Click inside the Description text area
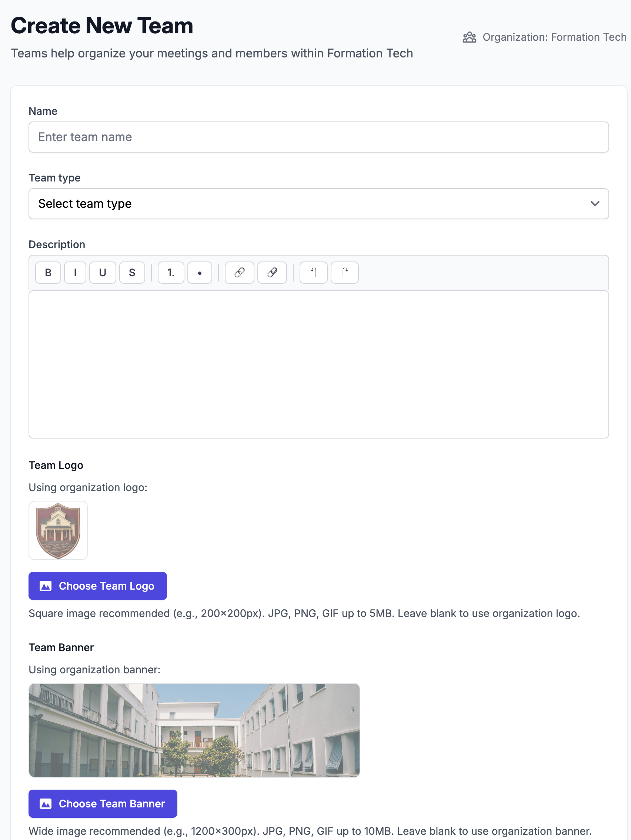631x840 pixels. [319, 364]
